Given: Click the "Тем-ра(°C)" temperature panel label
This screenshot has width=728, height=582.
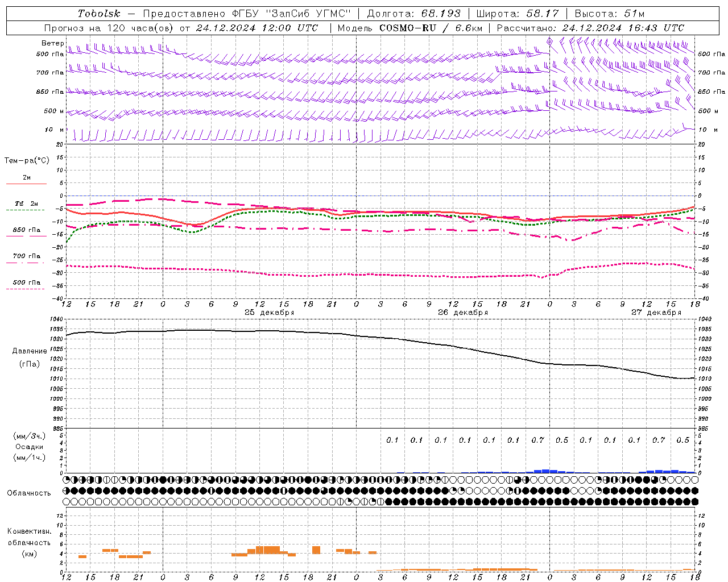Looking at the screenshot, I should click(27, 161).
